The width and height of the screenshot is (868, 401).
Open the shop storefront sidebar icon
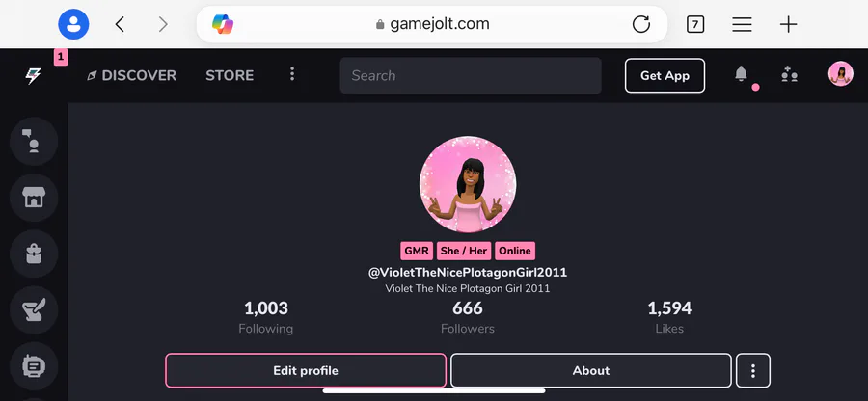(x=34, y=198)
